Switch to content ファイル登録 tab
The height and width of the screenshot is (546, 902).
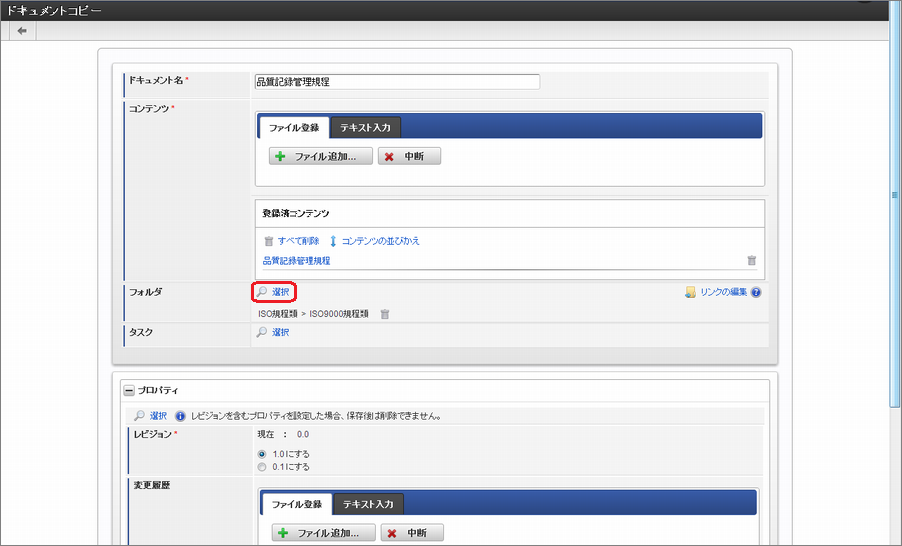coord(294,127)
